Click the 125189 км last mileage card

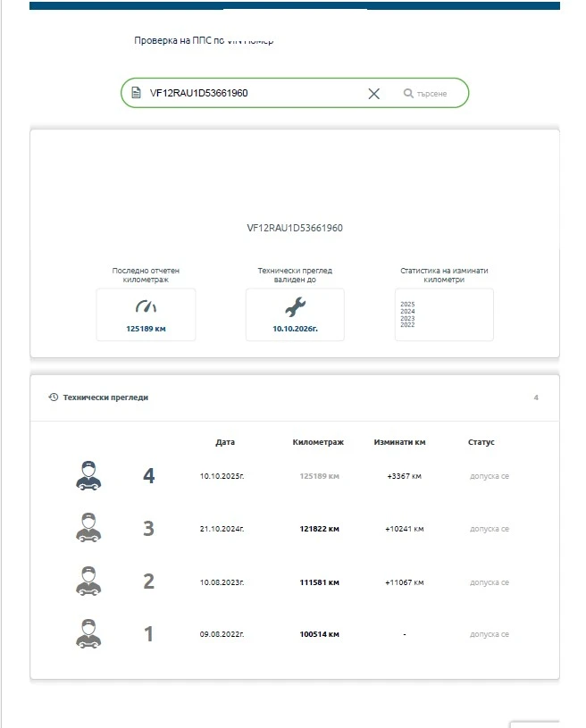coord(146,314)
